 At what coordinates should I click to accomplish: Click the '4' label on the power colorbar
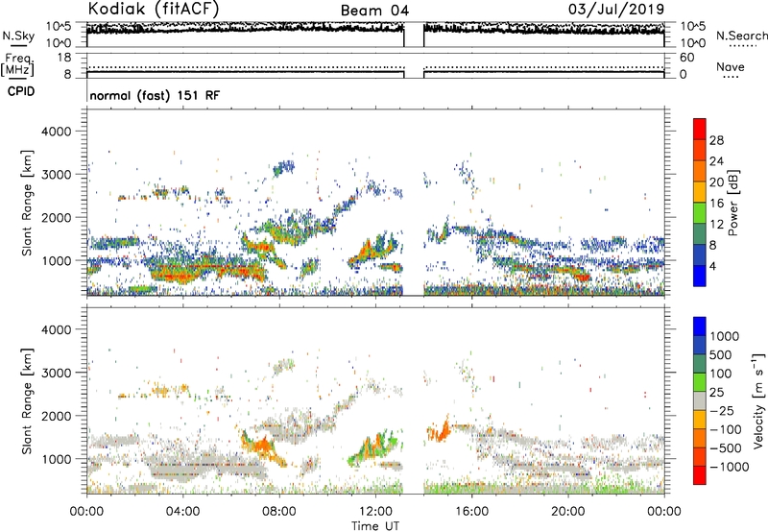(712, 267)
